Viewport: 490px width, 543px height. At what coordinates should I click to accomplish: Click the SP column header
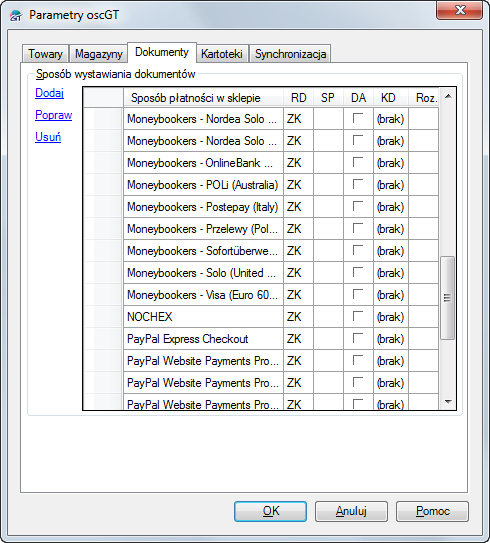(x=328, y=98)
